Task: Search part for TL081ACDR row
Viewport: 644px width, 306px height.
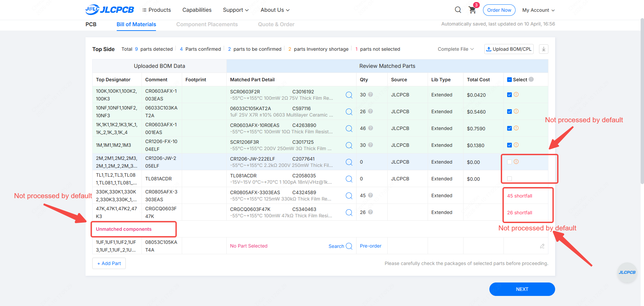Action: pyautogui.click(x=349, y=179)
